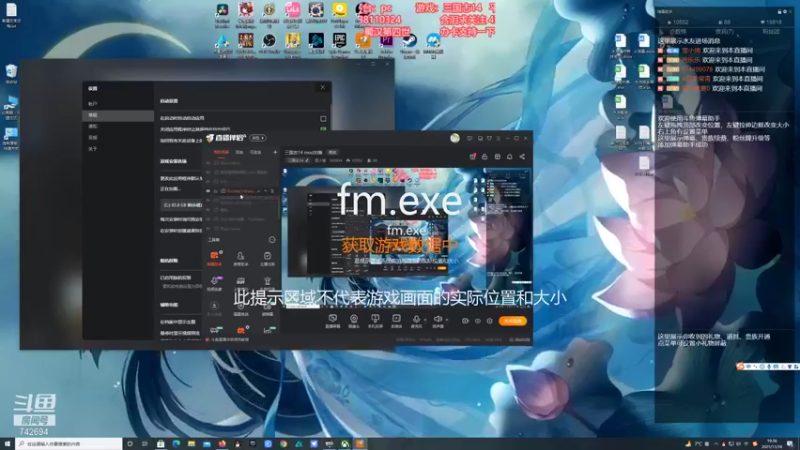Open the orange first tool in the toolbox
This screenshot has width=800, height=450.
click(214, 258)
